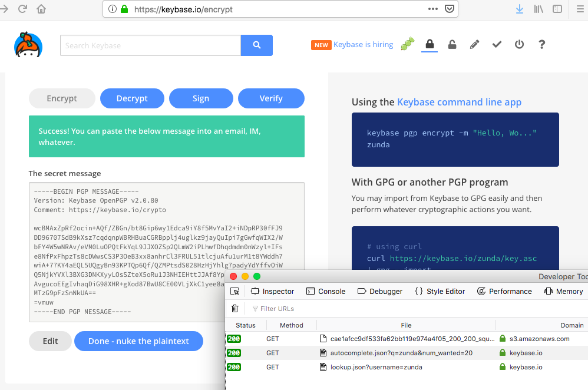Click the NEW badge in header
This screenshot has height=390, width=588.
[x=321, y=45]
